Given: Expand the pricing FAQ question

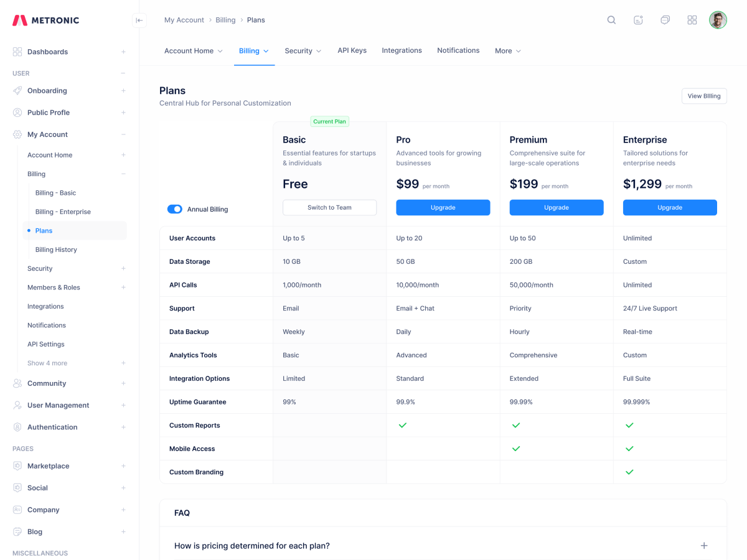Looking at the screenshot, I should (704, 546).
